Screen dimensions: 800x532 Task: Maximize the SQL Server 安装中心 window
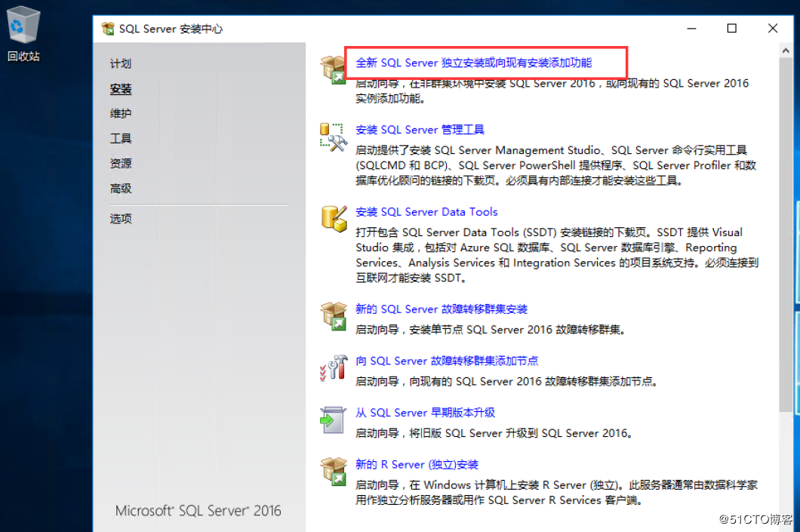click(x=731, y=29)
